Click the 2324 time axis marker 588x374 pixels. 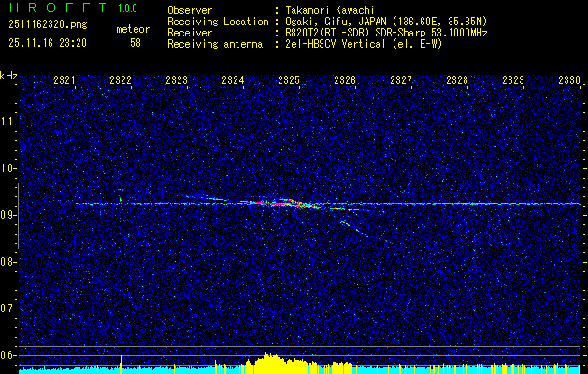pos(233,79)
